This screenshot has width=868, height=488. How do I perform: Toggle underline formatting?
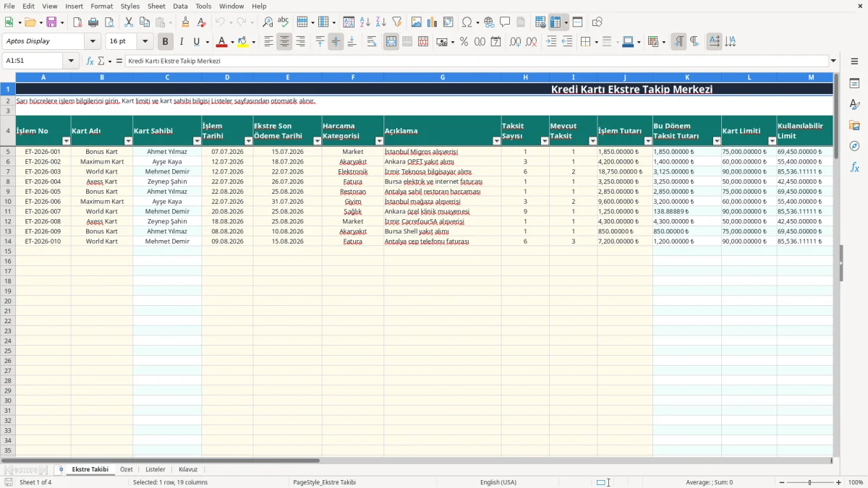(196, 42)
